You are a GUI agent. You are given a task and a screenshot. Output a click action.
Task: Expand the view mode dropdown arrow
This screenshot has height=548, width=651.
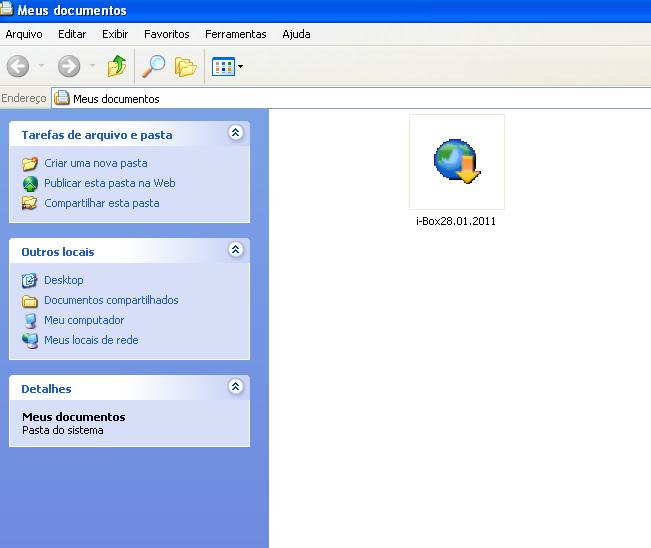click(240, 66)
